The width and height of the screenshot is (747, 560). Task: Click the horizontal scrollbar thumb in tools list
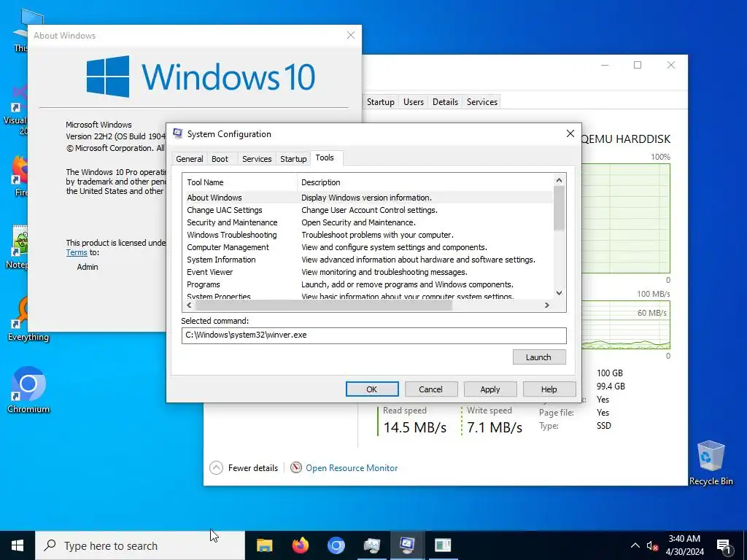(x=323, y=306)
